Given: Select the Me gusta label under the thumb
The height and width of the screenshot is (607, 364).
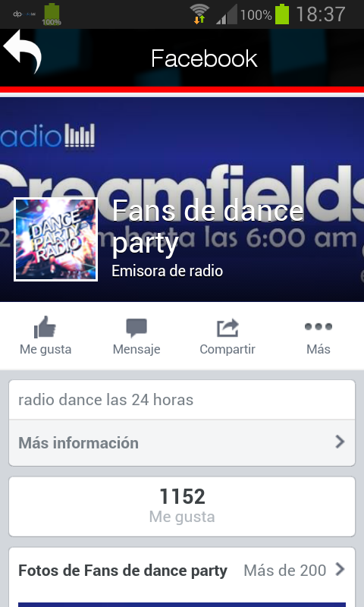Looking at the screenshot, I should pos(45,349).
